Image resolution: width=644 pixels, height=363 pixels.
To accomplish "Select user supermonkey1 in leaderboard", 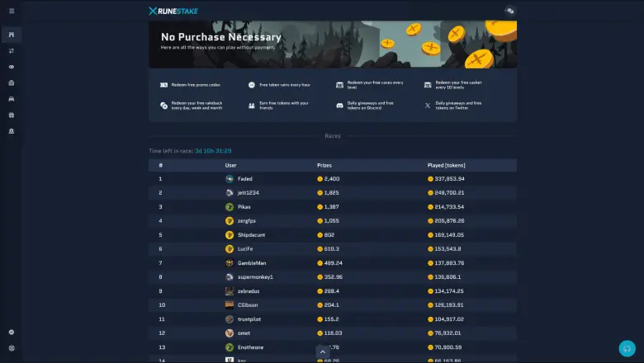I will (x=255, y=277).
